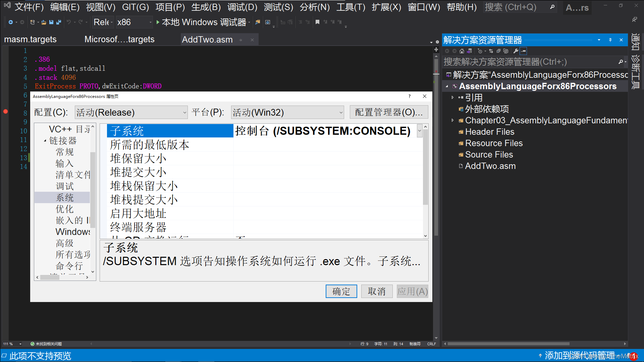
Task: Click preview selected items icon
Action: point(524,51)
